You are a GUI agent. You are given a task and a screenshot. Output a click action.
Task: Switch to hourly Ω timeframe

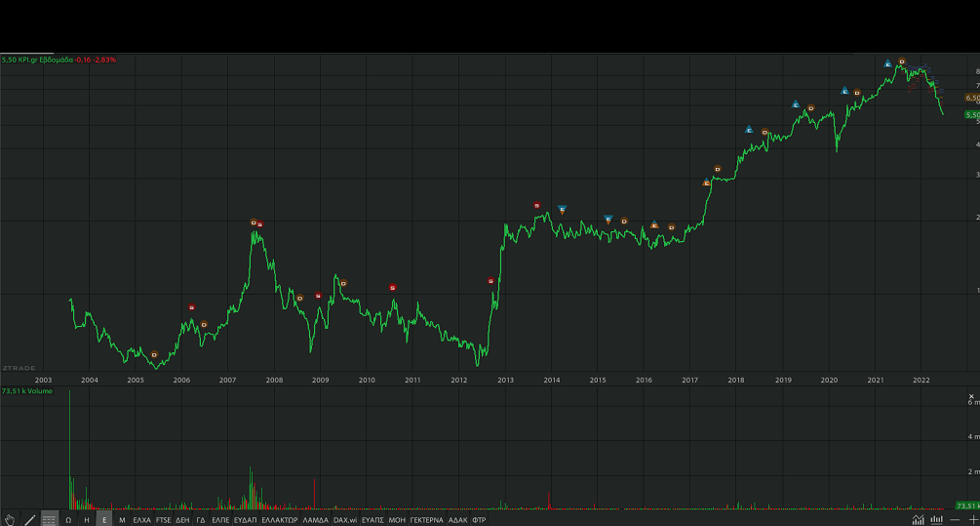[x=68, y=520]
